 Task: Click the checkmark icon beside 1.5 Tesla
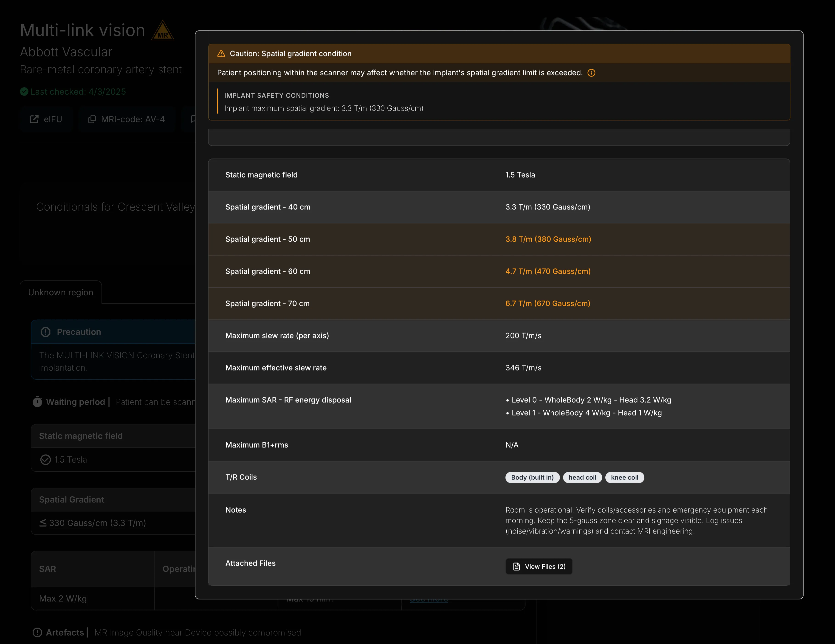coord(45,460)
